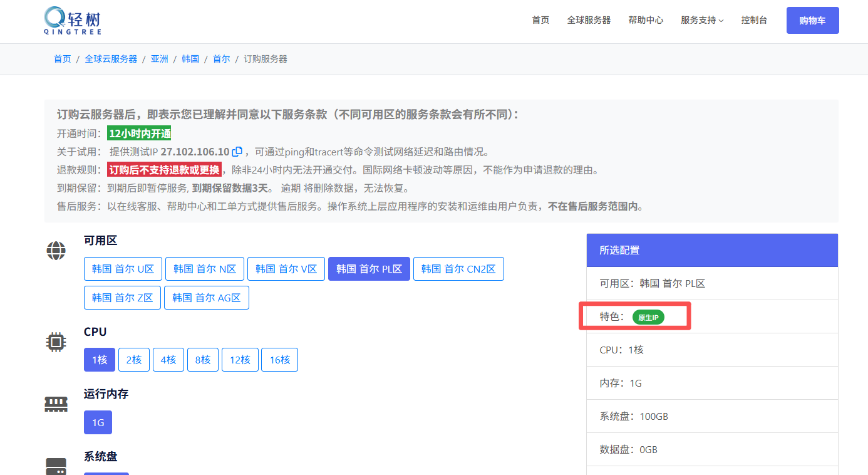Click the 购物车 button
The height and width of the screenshot is (475, 868).
coord(812,21)
